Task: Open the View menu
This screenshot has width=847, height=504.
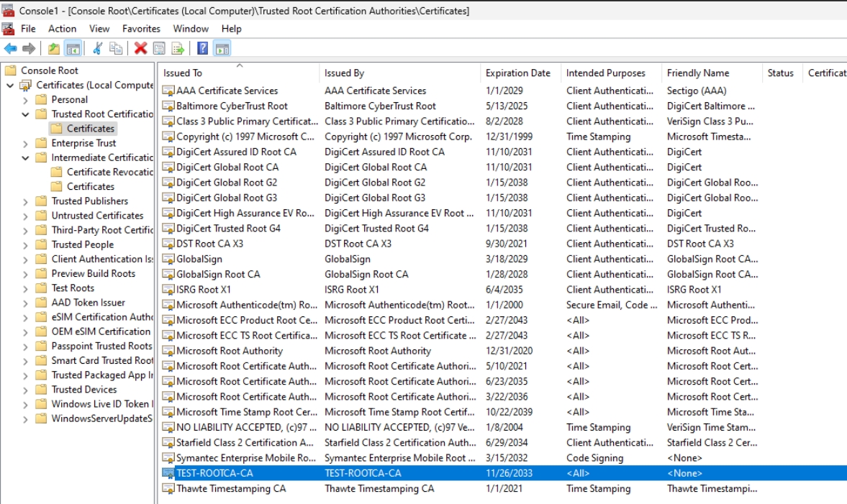Action: coord(99,29)
